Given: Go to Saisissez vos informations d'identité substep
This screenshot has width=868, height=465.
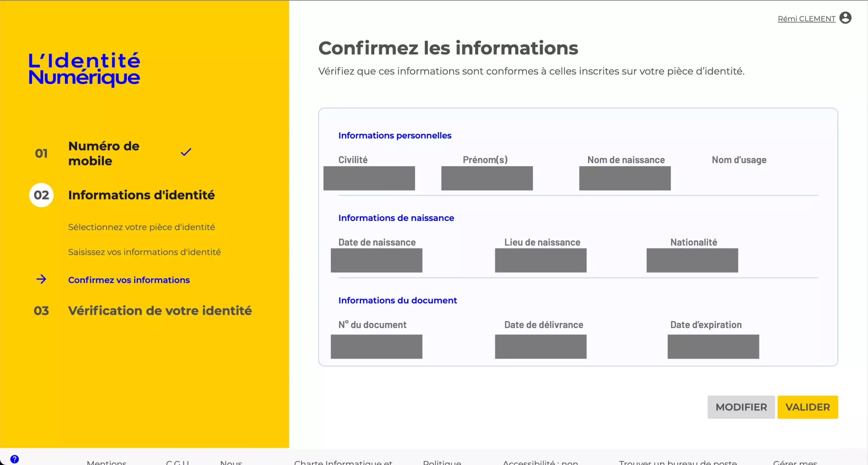Looking at the screenshot, I should 144,252.
